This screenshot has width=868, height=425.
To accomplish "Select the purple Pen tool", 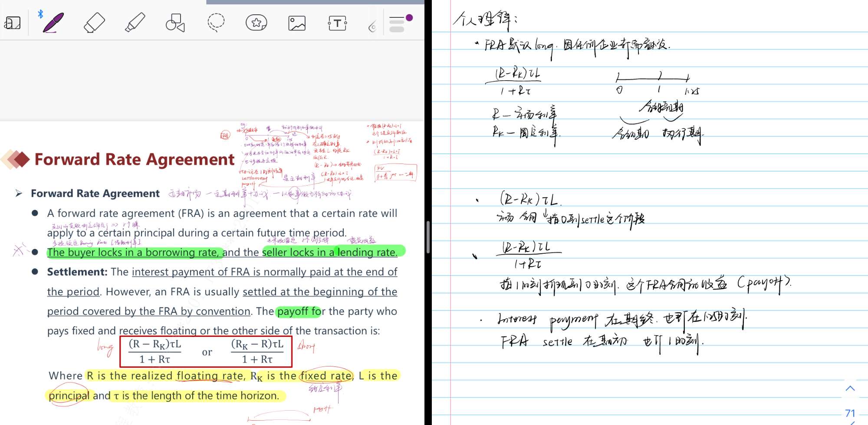I will click(x=53, y=23).
